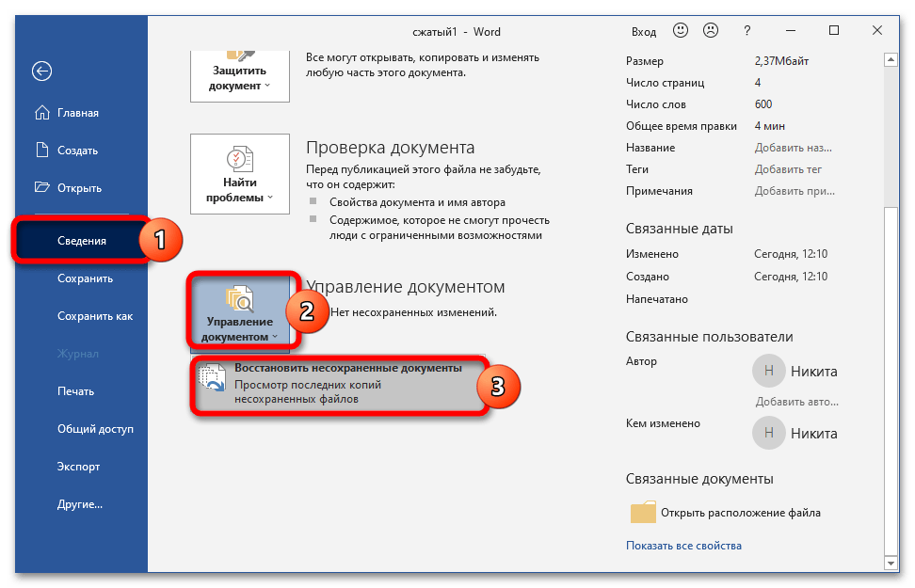This screenshot has height=588, width=915.
Task: Choose Сохранить как in the sidebar
Action: coord(95,316)
